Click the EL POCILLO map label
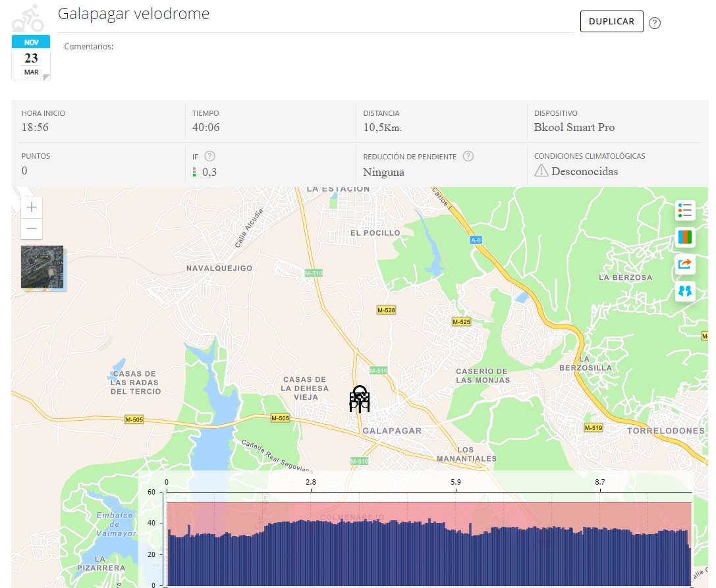 375,233
